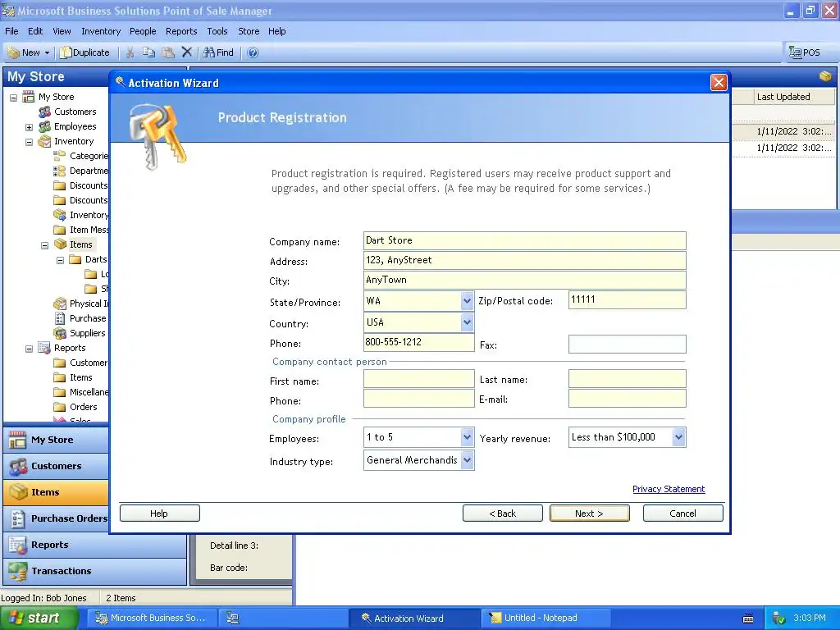
Task: Cancel the Activation Wizard
Action: coord(683,514)
